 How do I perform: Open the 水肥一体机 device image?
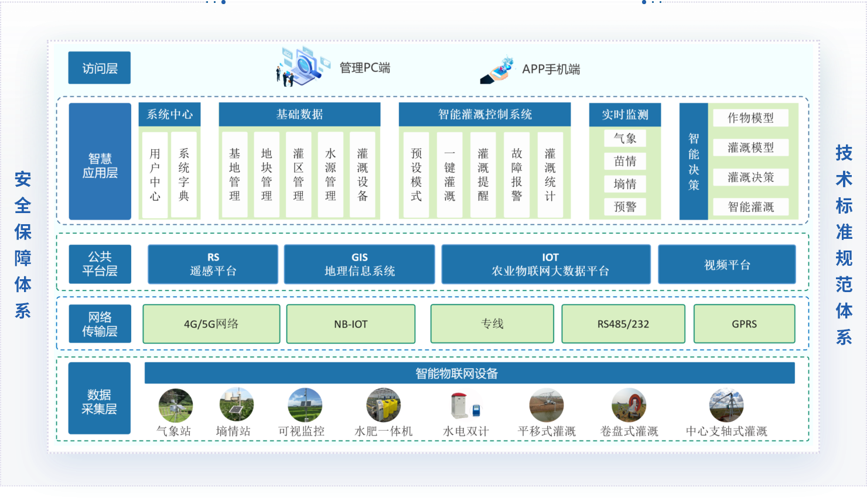coord(383,405)
